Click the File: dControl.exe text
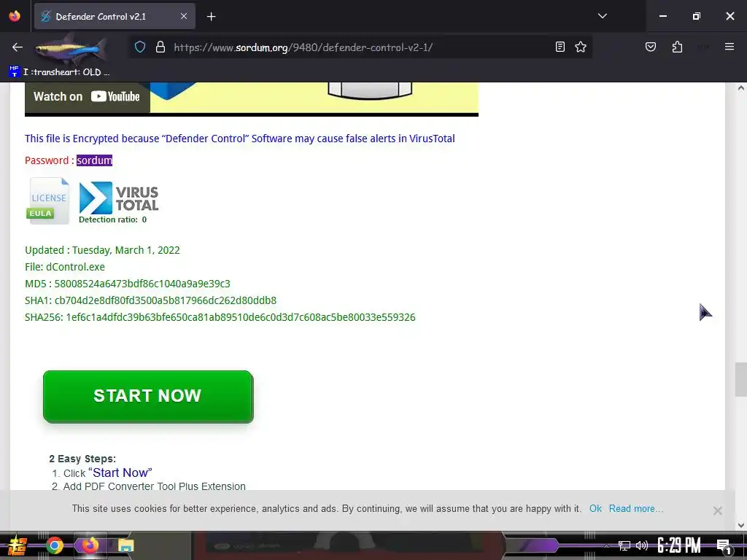 65,267
